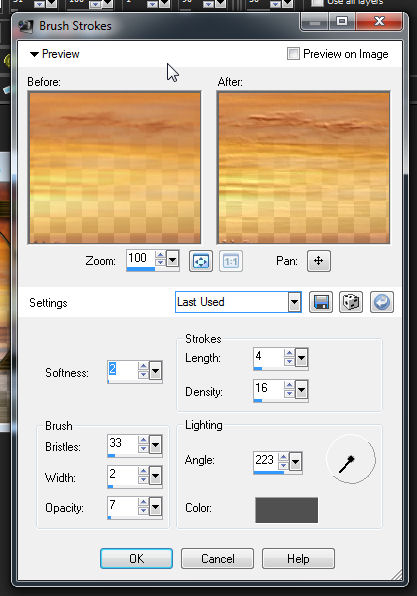Viewport: 417px width, 596px height.
Task: Randomize parameters with the dice icon
Action: click(351, 303)
